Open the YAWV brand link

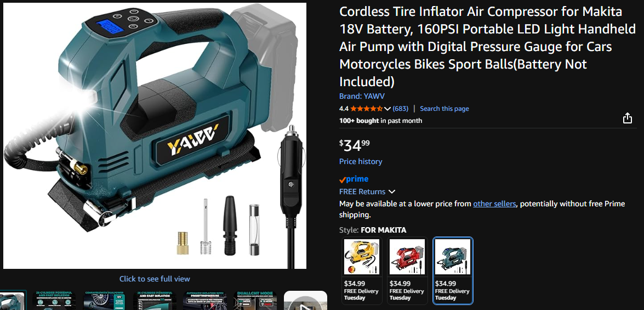[x=362, y=97]
